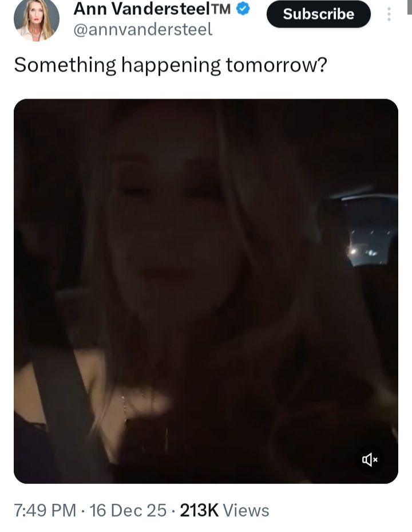
Task: Visit the @annvandersteel handle
Action: (x=142, y=30)
